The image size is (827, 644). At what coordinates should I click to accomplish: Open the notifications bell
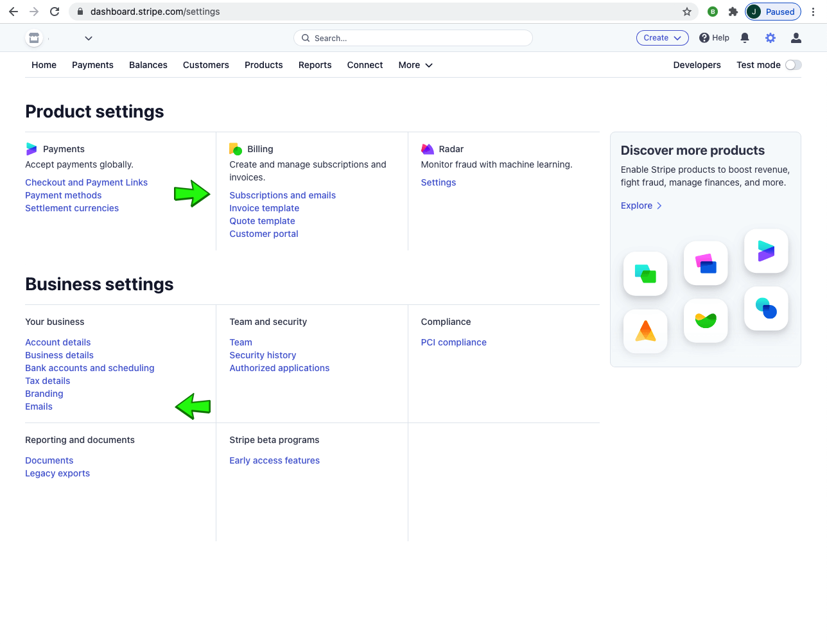745,38
